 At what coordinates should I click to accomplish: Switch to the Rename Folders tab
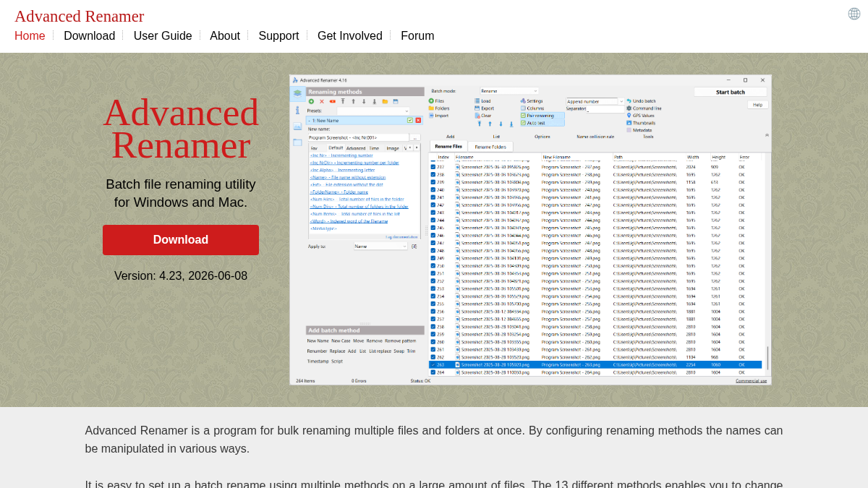(x=490, y=147)
